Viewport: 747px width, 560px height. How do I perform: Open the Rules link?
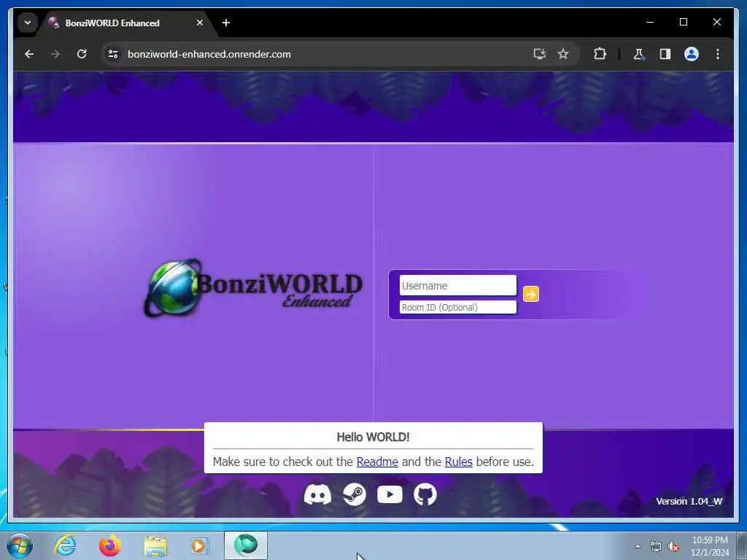tap(458, 462)
